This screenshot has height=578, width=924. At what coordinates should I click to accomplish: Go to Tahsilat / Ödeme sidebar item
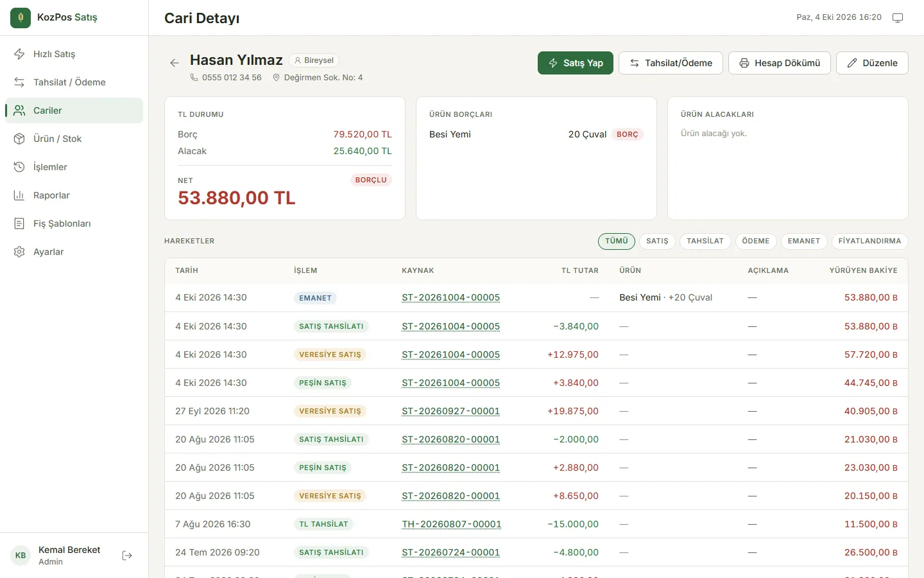point(74,82)
